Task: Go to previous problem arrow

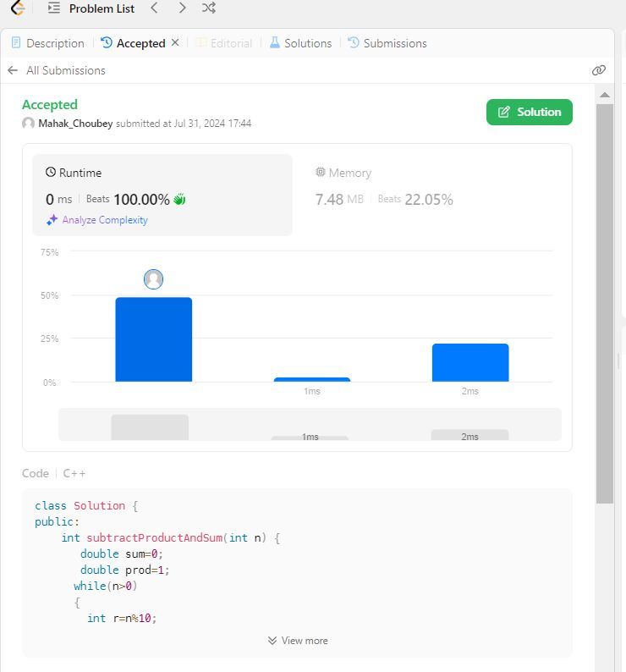Action: coord(153,8)
